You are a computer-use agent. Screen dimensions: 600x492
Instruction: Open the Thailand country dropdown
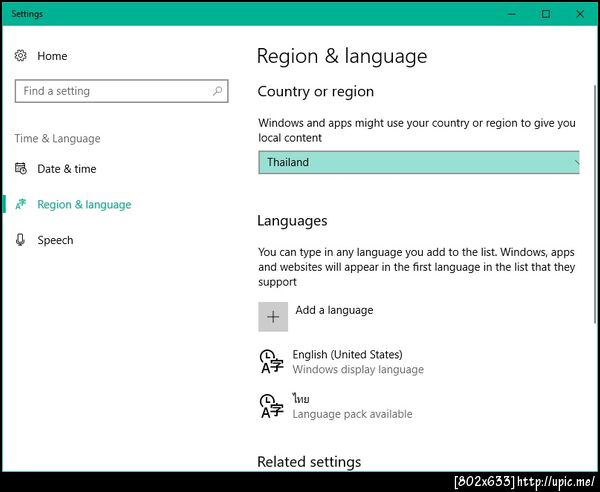point(419,162)
